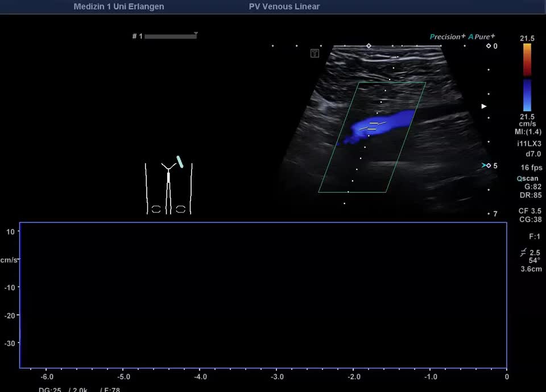Click the blue color velocity scale bar
The height and width of the screenshot is (392, 546).
(x=527, y=95)
